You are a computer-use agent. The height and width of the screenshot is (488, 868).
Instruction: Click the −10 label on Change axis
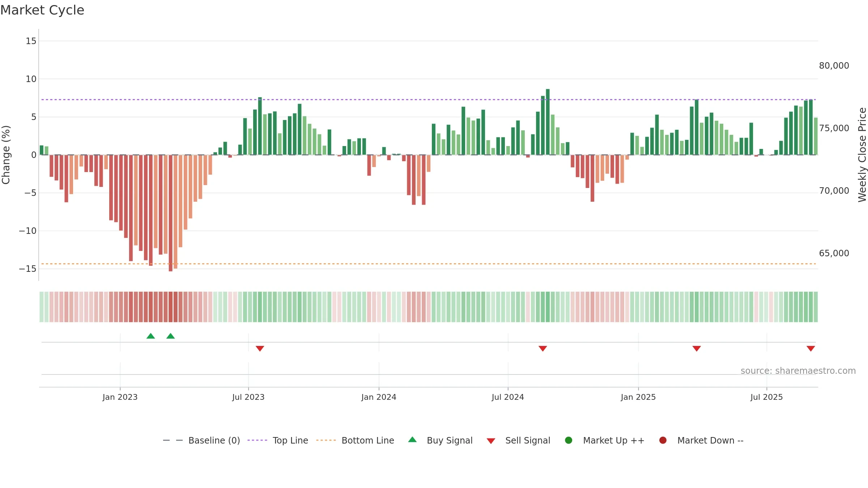(28, 231)
